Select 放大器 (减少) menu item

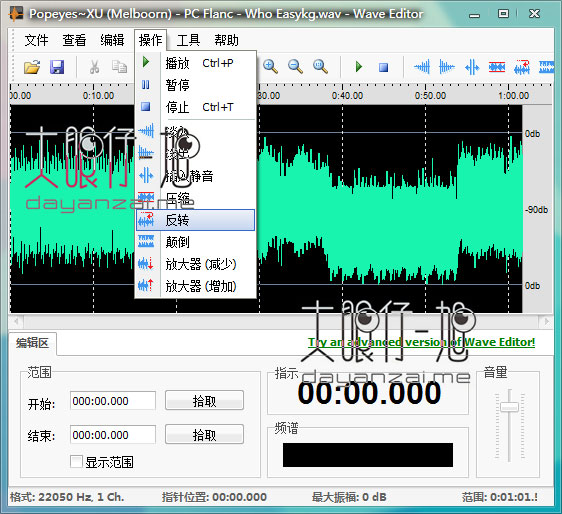(x=196, y=264)
